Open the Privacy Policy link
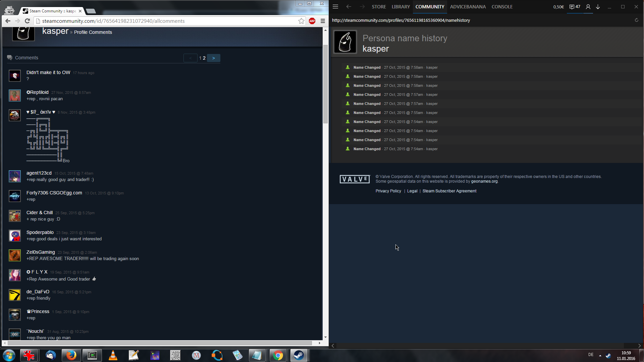 pos(388,191)
